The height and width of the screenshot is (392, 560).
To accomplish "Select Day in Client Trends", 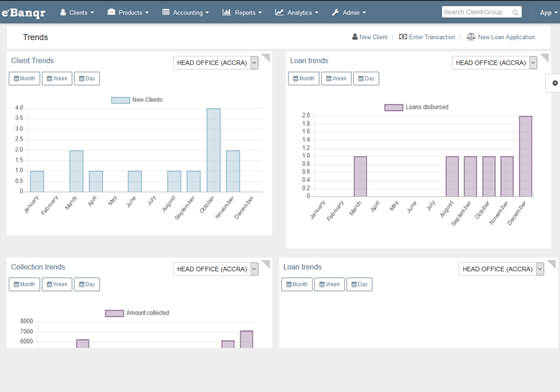I will point(87,79).
